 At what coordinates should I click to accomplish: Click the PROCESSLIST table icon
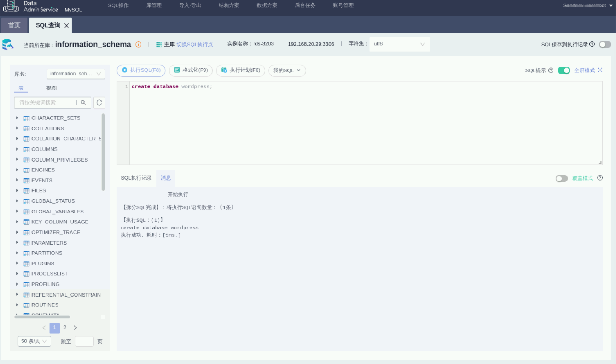[x=27, y=274]
